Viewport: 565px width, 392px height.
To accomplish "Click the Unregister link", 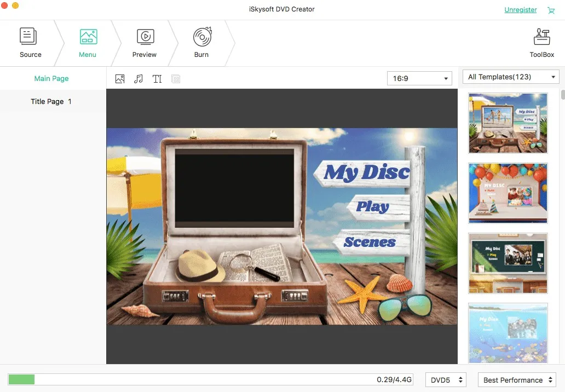I will (x=520, y=10).
